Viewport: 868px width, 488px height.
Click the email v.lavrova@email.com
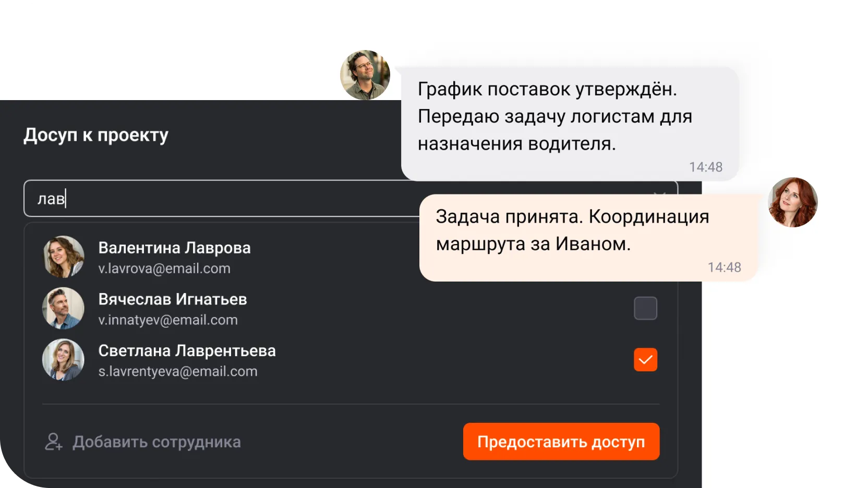[164, 269]
